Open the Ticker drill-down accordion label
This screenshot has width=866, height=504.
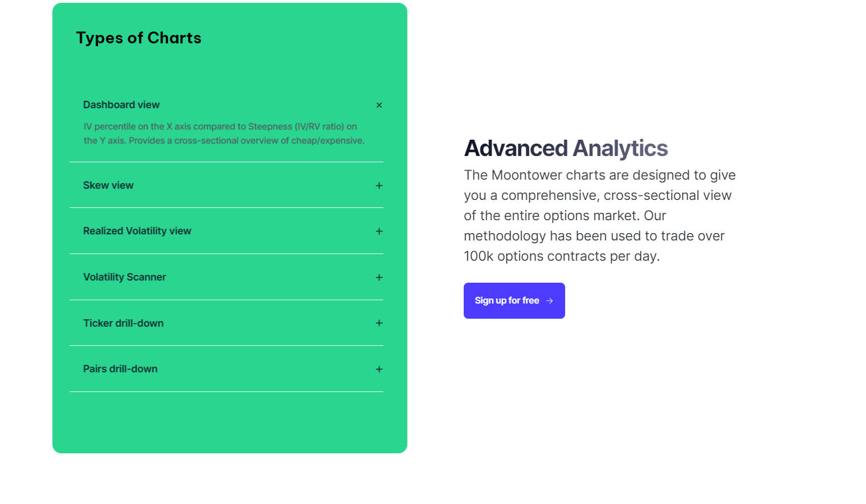[123, 323]
